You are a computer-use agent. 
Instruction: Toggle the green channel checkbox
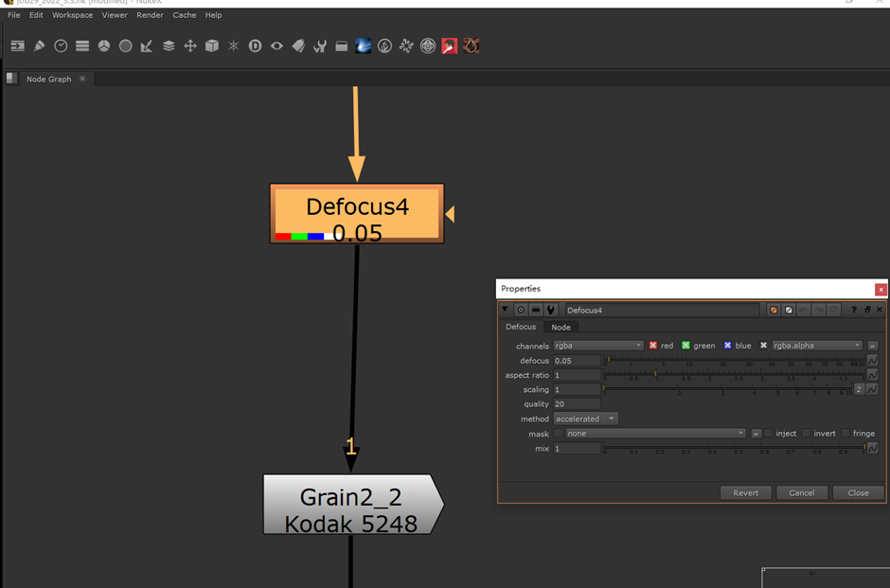686,346
